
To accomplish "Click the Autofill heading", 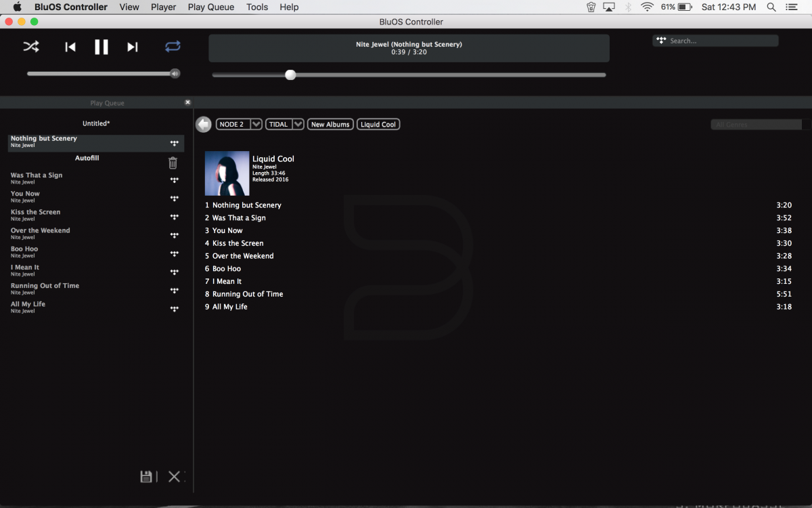I will coord(87,158).
